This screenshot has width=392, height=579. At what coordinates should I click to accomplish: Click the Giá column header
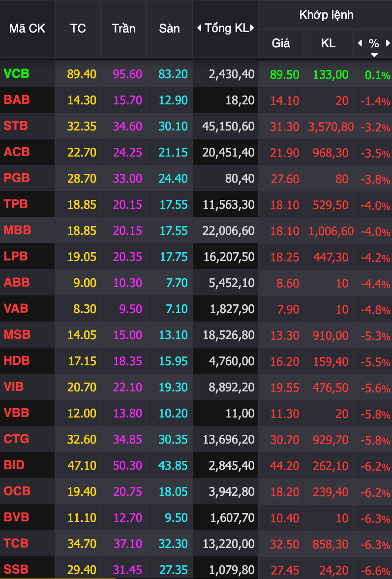point(281,43)
